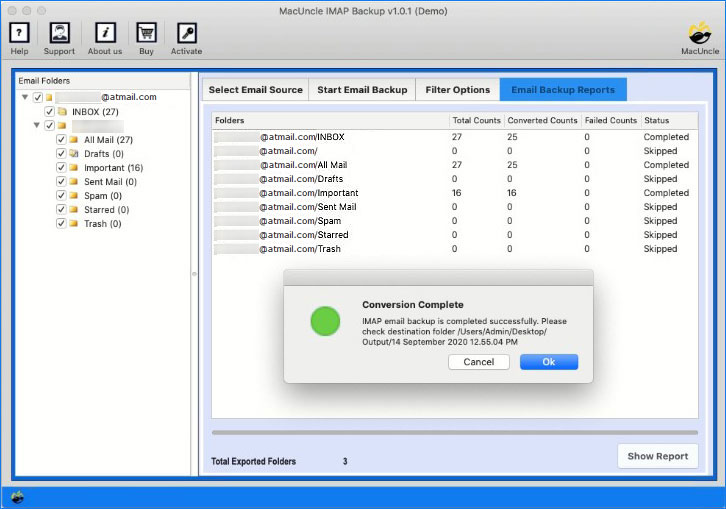The height and width of the screenshot is (509, 726).
Task: Click the Total Exported Folders label
Action: coord(253,461)
